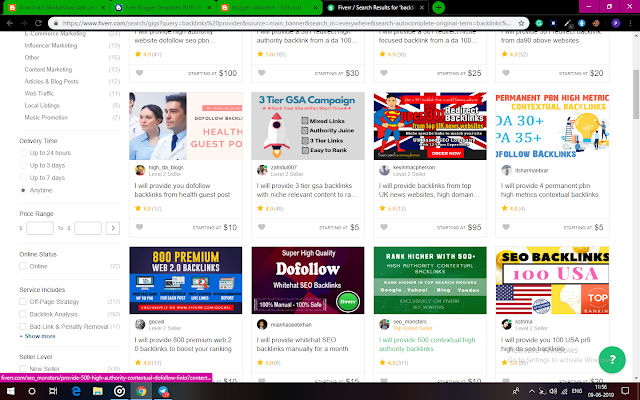Open a new browser tab with plus button
640x400 pixels.
438,7
